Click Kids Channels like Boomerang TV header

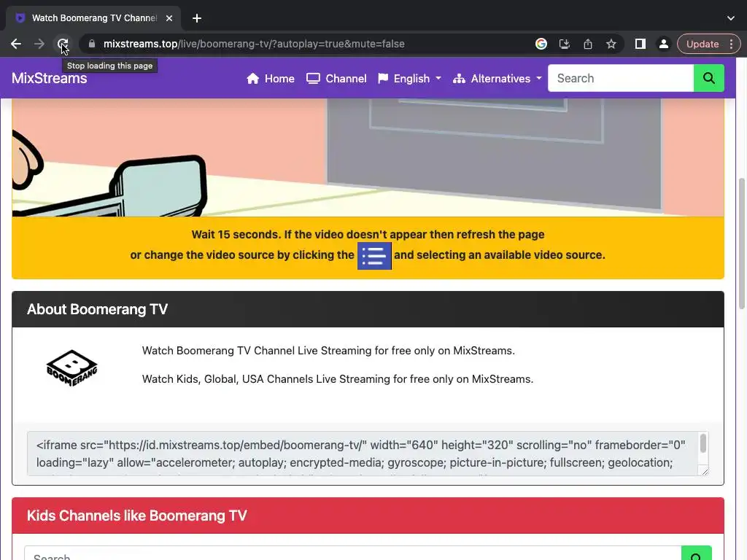tap(368, 516)
